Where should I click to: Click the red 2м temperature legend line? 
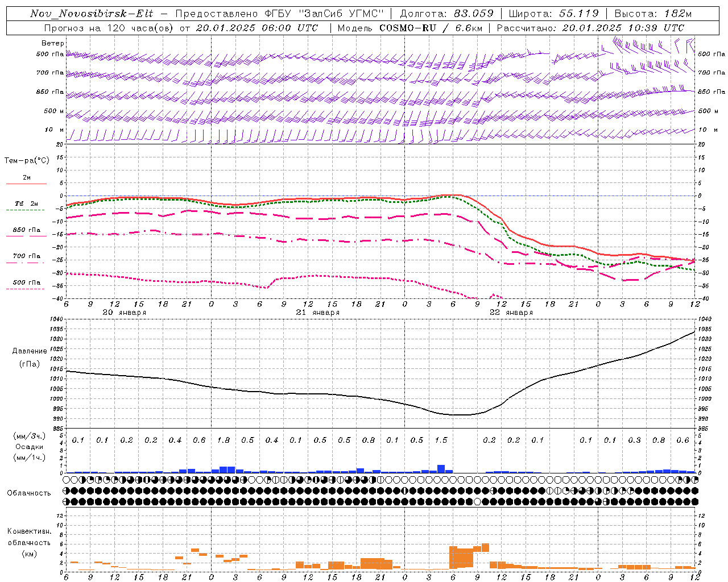pos(26,184)
